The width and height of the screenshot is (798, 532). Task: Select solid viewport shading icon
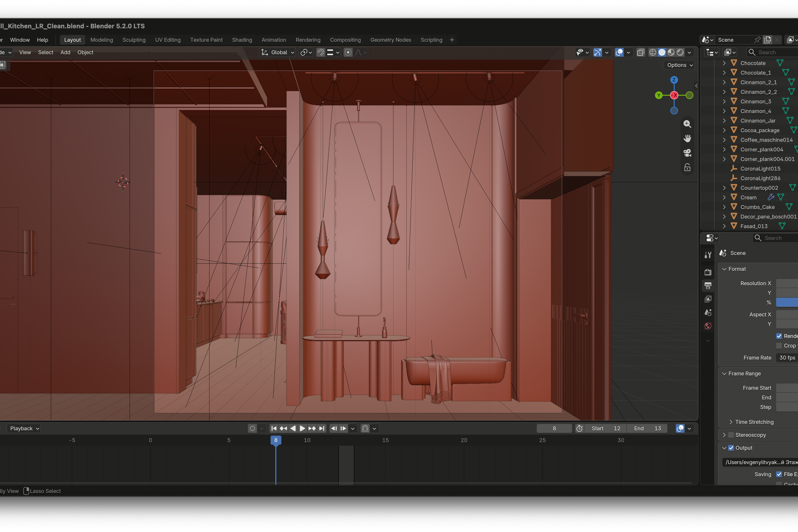tap(661, 52)
